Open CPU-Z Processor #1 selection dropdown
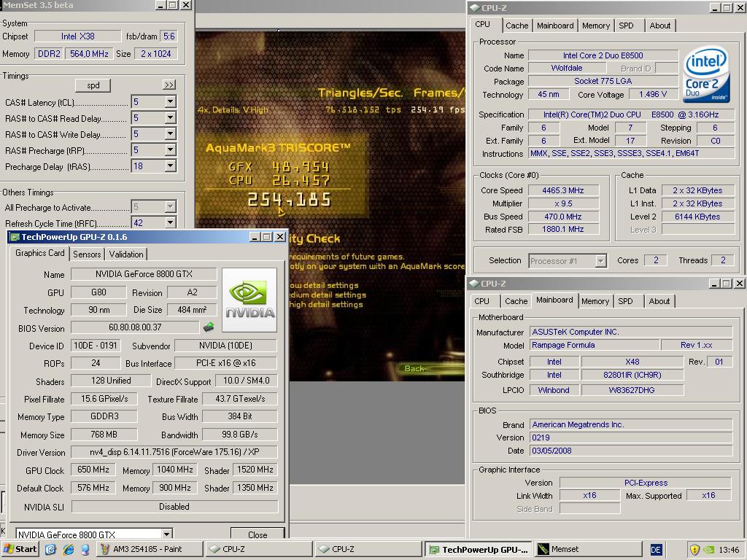The image size is (747, 560). pyautogui.click(x=600, y=260)
